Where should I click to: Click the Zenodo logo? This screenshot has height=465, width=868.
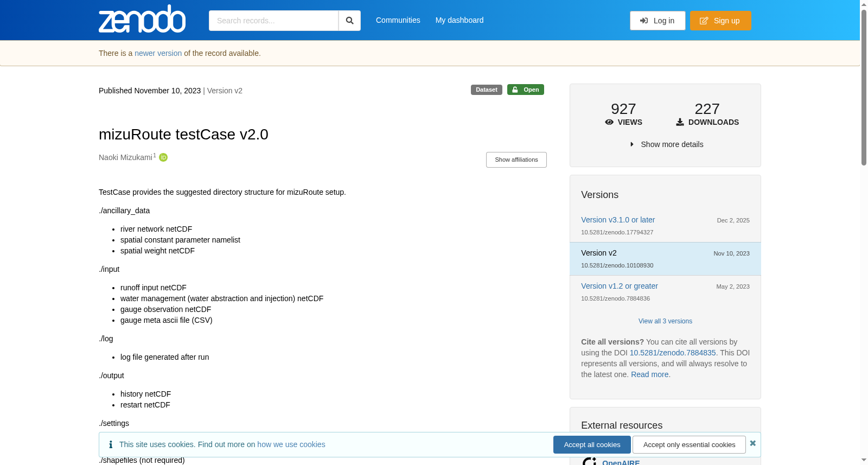142,19
